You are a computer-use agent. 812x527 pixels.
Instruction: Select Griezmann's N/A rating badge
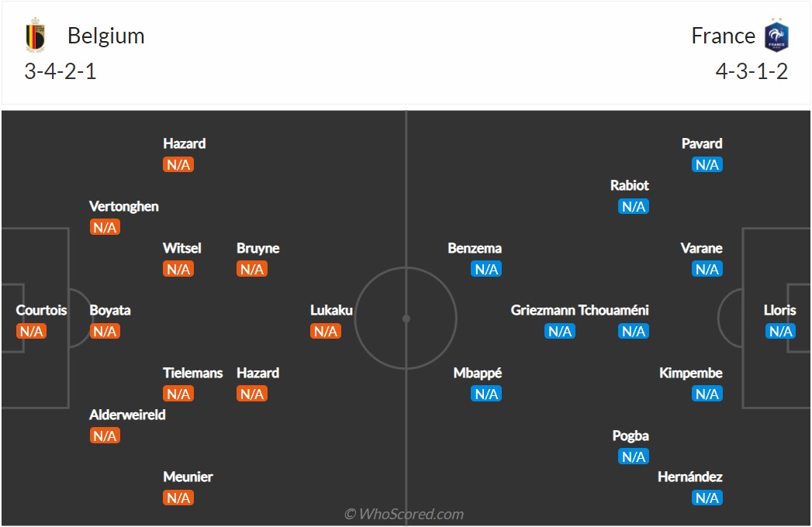tap(560, 332)
